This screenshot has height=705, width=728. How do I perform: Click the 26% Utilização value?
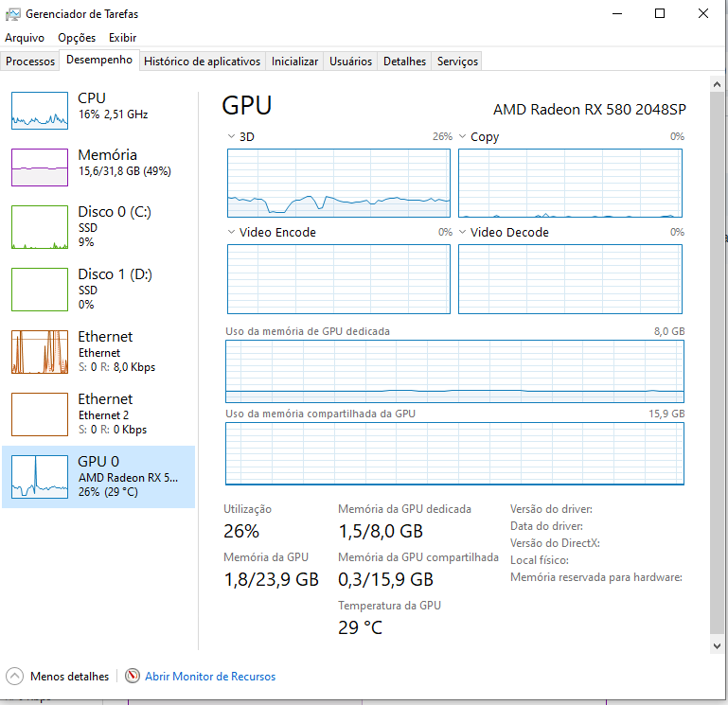(x=241, y=531)
